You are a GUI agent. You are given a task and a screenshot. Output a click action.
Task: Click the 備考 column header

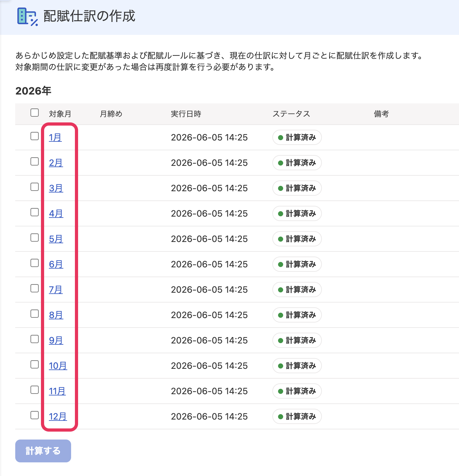pyautogui.click(x=381, y=114)
